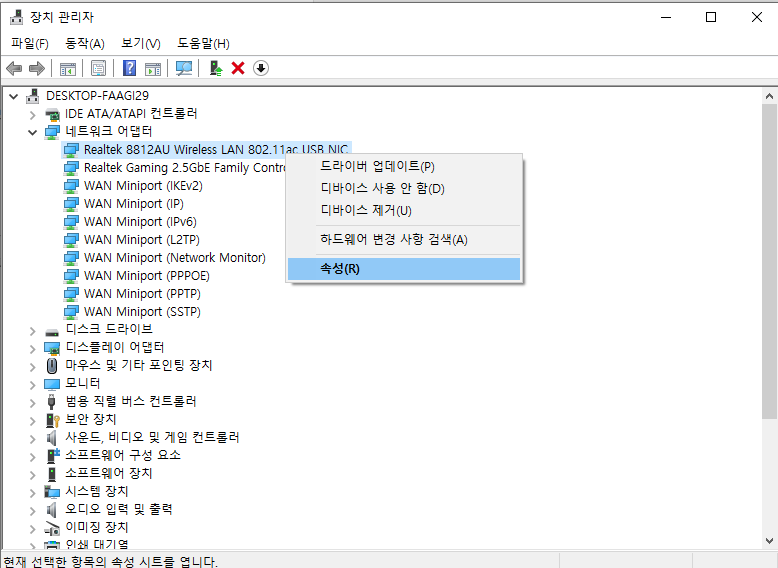Open Properties toolbar icon
778x568 pixels.
tap(98, 68)
